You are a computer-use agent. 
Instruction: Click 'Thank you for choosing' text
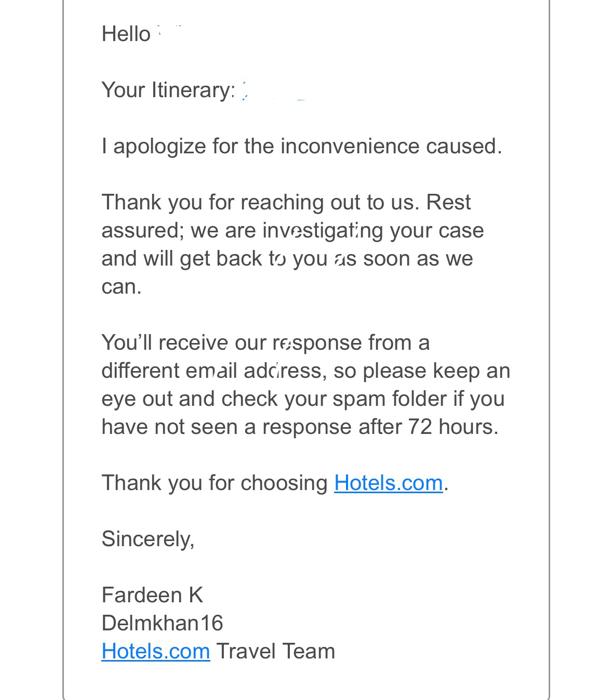tap(215, 483)
